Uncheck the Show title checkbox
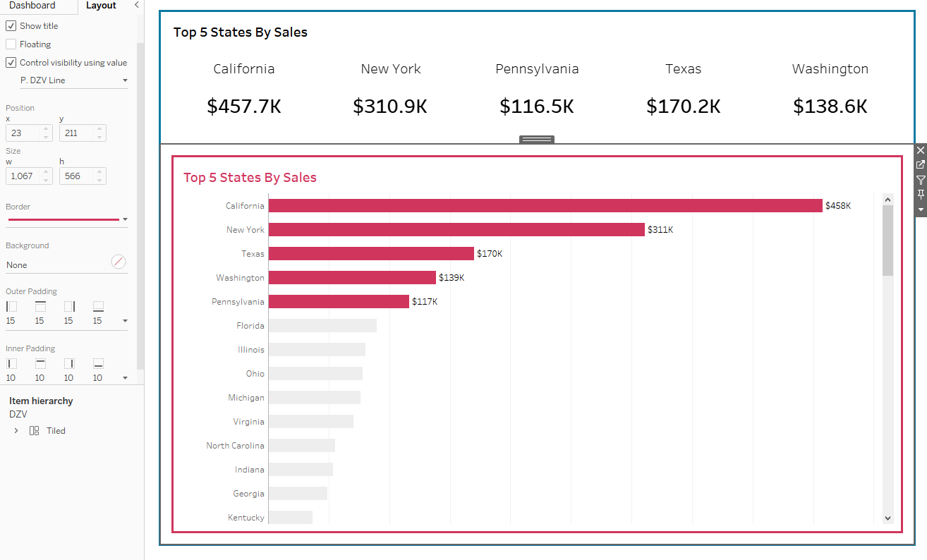 (x=11, y=26)
